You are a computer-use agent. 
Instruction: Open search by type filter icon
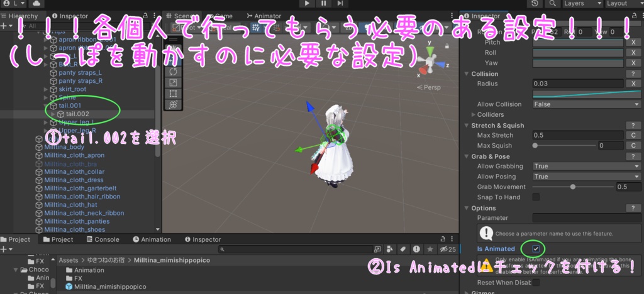(x=390, y=249)
